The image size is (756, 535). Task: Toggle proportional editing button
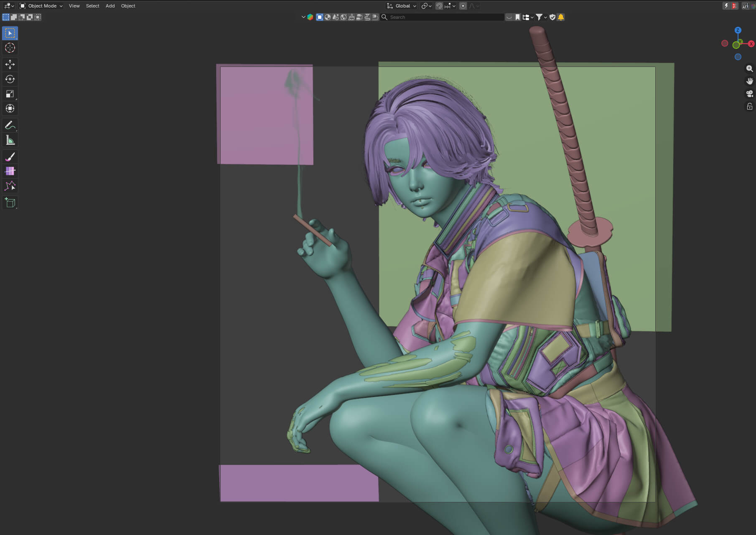coord(463,6)
